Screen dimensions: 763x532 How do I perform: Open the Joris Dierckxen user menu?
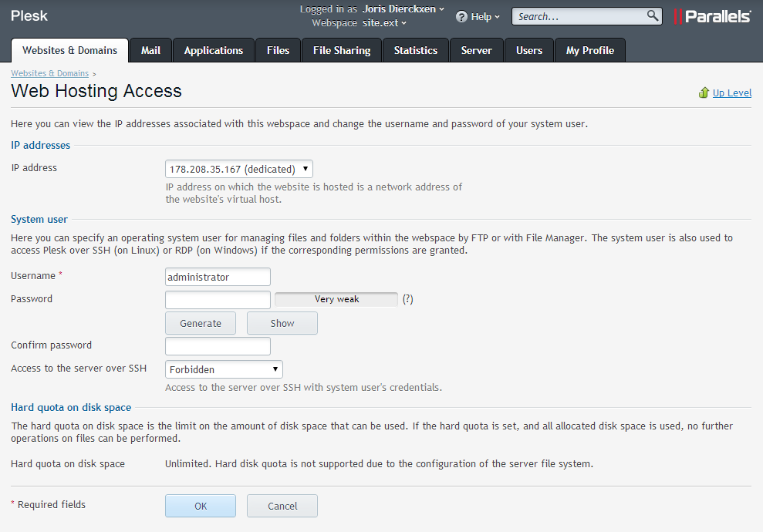(403, 9)
